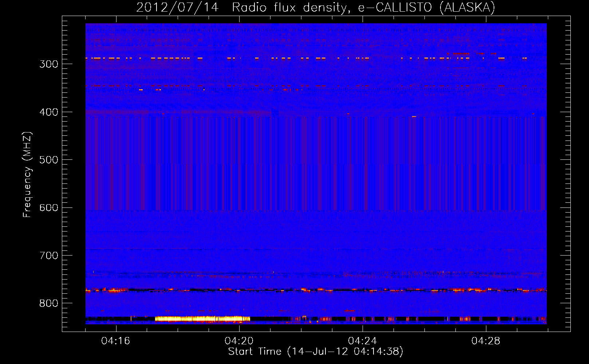Click the "Start Time (14-Jul-12 04:14:38)" label

tap(316, 352)
